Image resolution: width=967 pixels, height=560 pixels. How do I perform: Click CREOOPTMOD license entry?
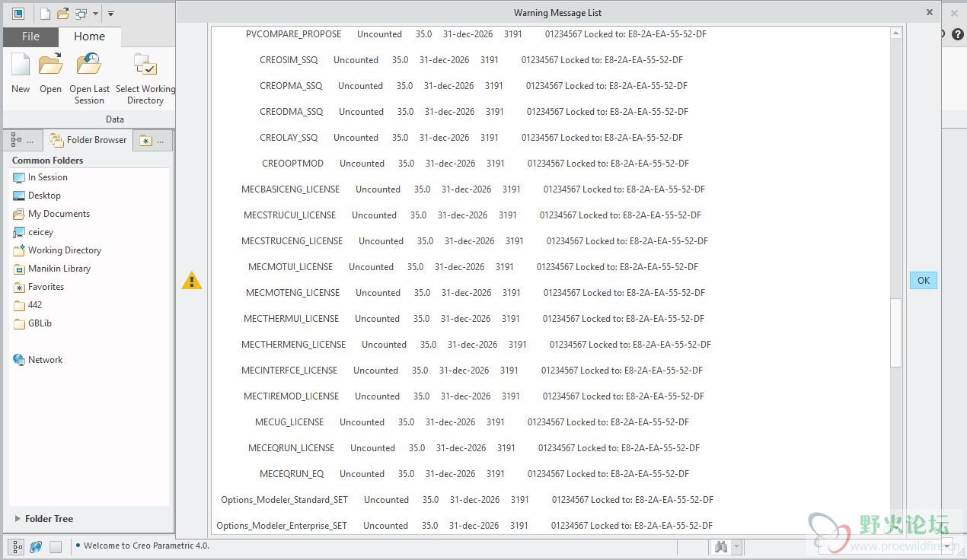pos(475,164)
